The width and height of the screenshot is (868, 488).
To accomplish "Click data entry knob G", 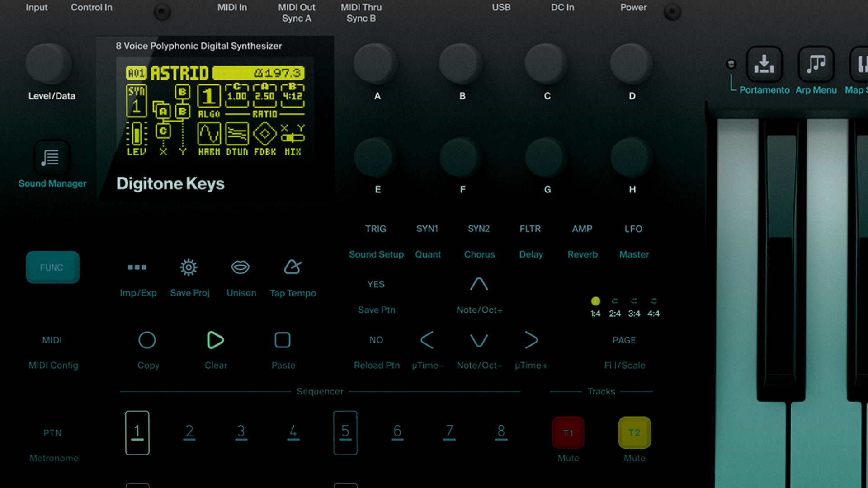I will coord(547,158).
